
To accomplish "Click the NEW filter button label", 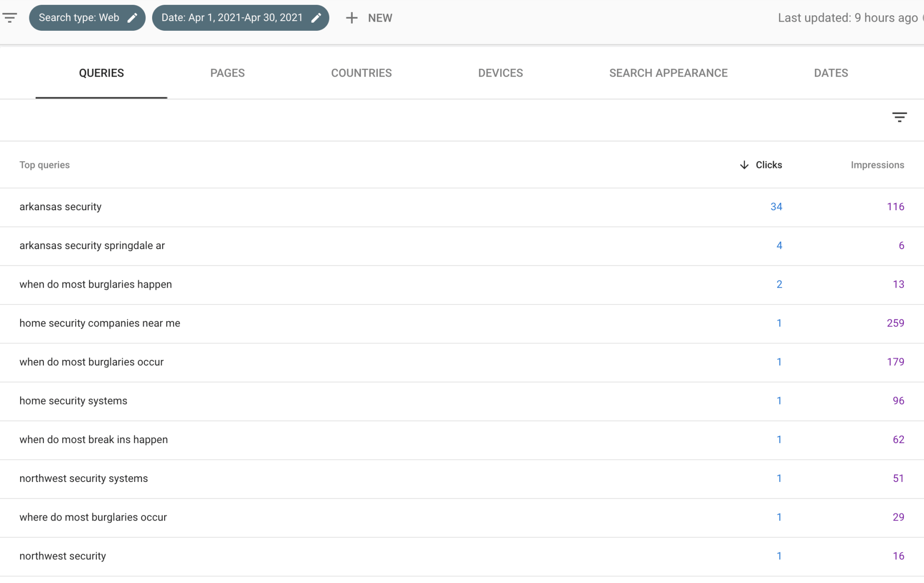I will click(x=380, y=18).
